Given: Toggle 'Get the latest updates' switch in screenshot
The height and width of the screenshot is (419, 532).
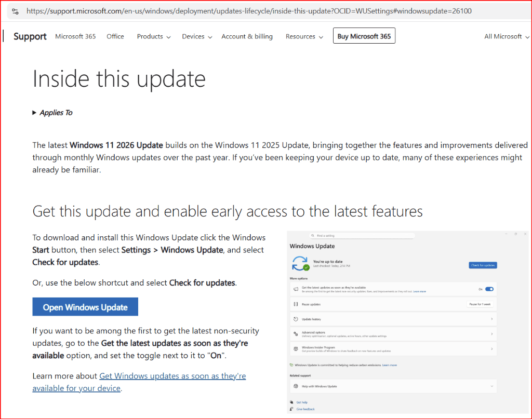Looking at the screenshot, I should click(489, 289).
